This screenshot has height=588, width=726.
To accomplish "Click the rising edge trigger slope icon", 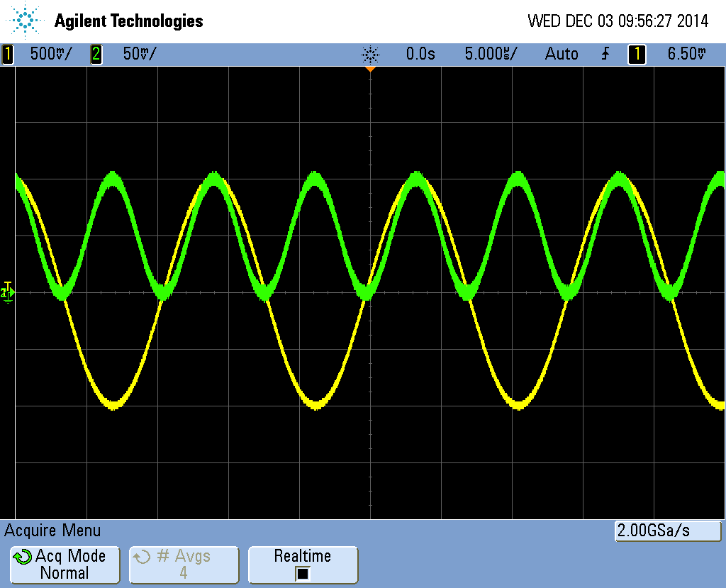I will coord(605,54).
